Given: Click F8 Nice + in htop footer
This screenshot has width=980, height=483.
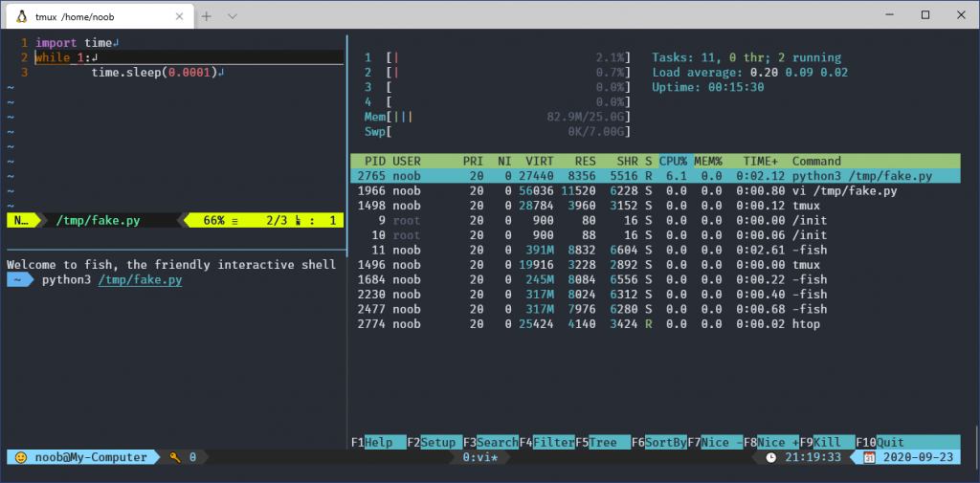Looking at the screenshot, I should 771,443.
